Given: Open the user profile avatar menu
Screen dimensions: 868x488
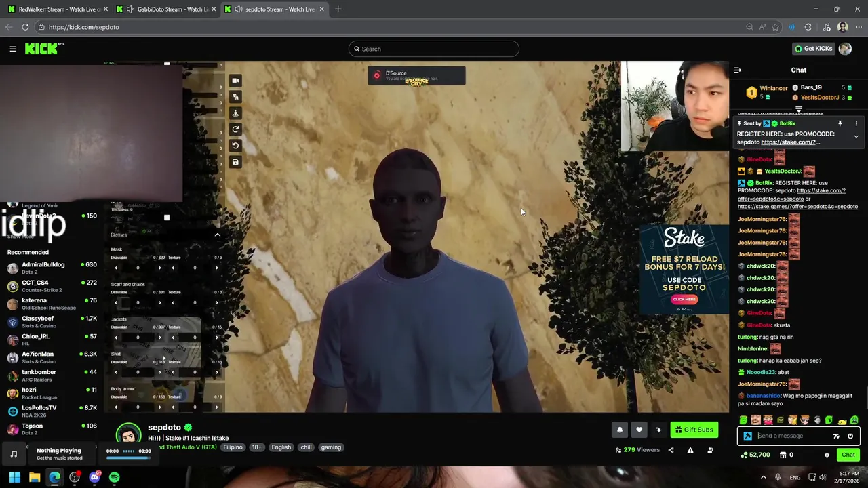Looking at the screenshot, I should pyautogui.click(x=845, y=49).
